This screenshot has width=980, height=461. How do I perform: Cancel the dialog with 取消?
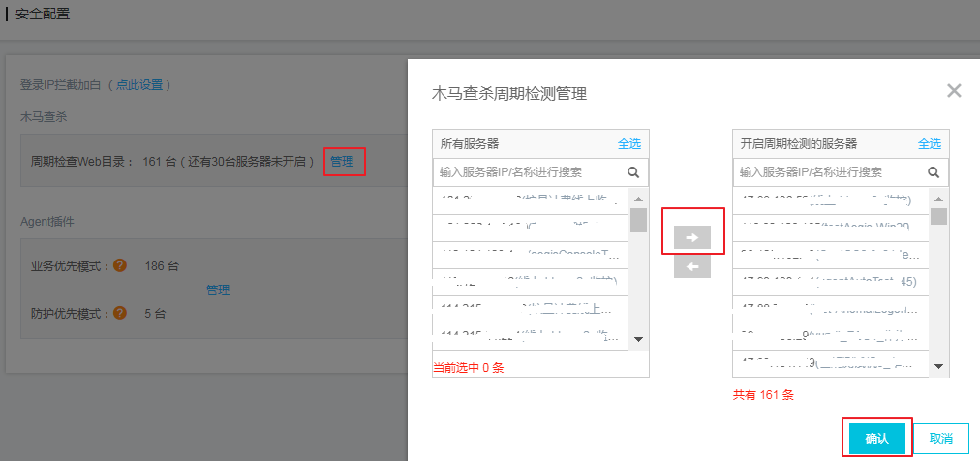coord(940,439)
